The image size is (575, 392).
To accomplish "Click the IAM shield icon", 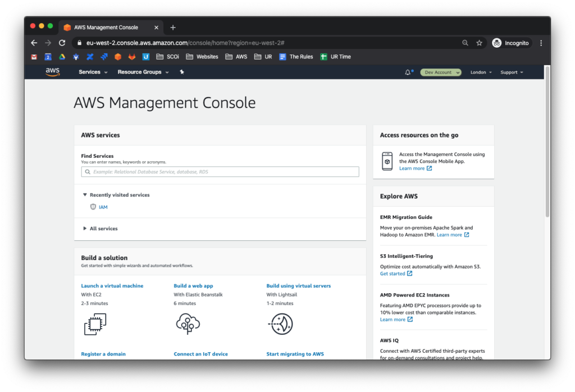I will point(93,207).
